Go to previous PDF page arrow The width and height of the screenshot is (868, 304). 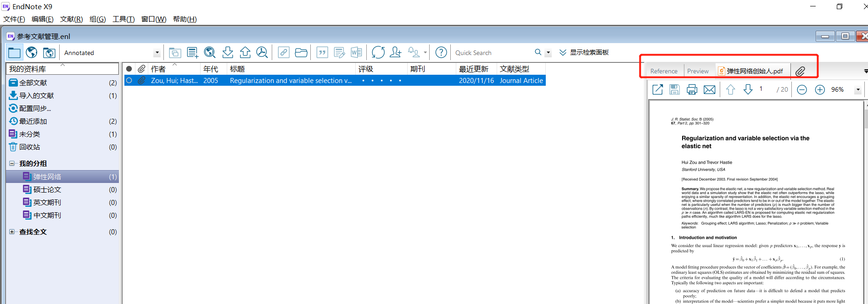click(731, 89)
